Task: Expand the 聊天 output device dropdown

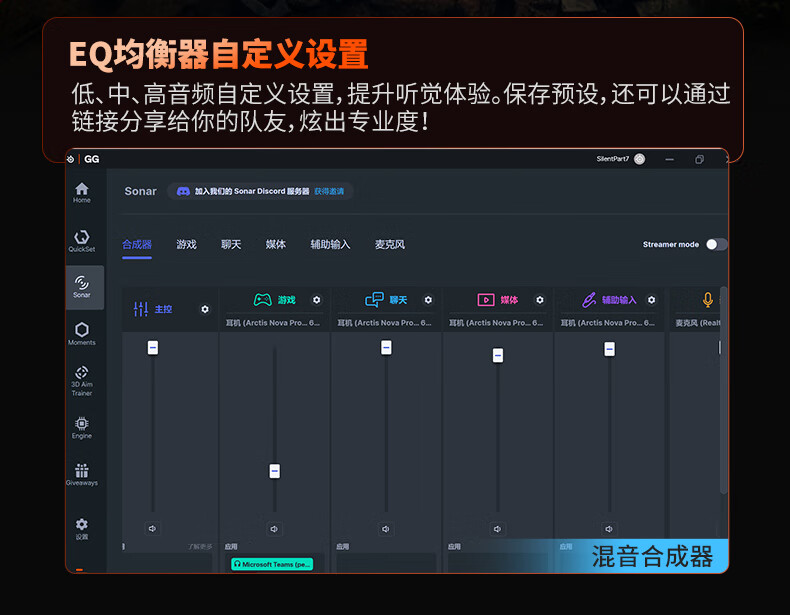Action: [x=385, y=323]
